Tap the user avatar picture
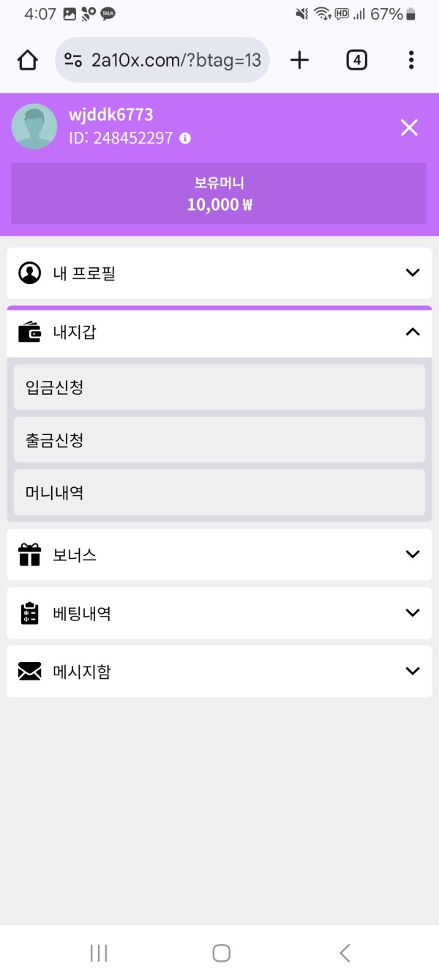The height and width of the screenshot is (980, 439). [x=34, y=127]
